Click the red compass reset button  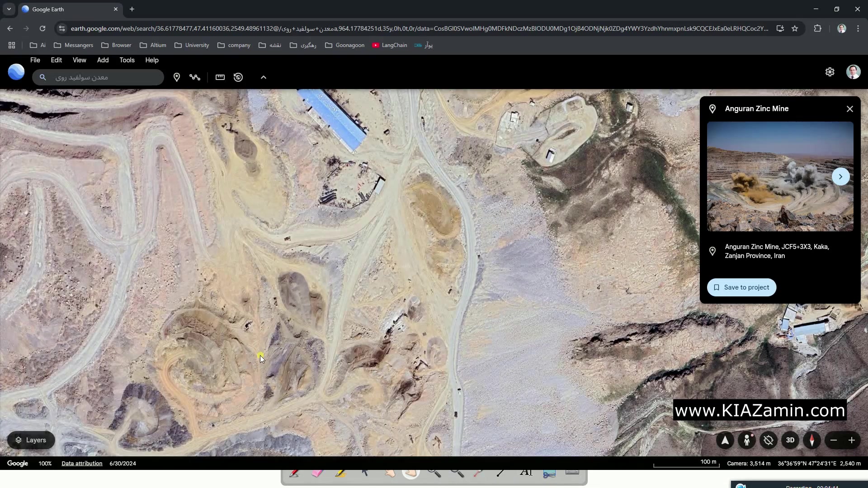pyautogui.click(x=812, y=440)
